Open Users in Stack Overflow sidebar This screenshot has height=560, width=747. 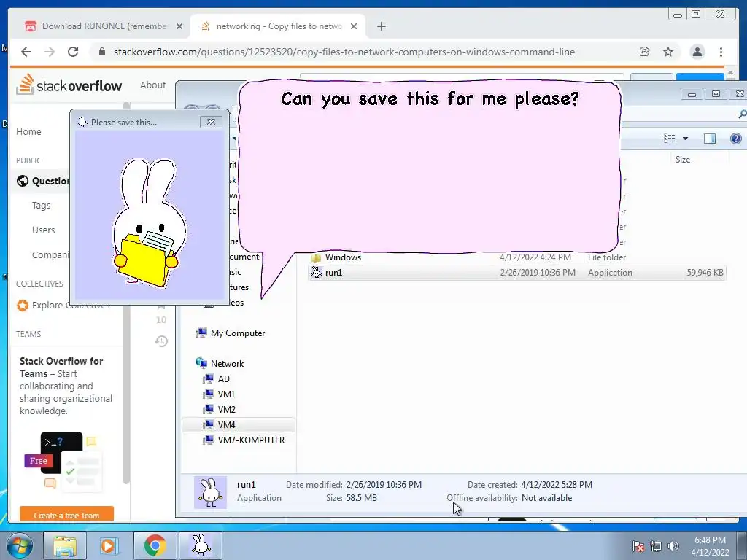(x=43, y=230)
